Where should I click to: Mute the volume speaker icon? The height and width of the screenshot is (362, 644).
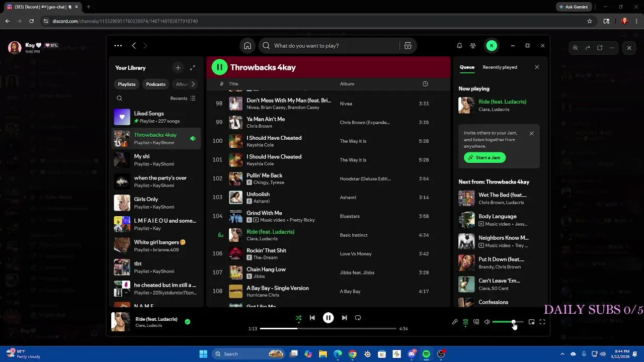coord(487,322)
